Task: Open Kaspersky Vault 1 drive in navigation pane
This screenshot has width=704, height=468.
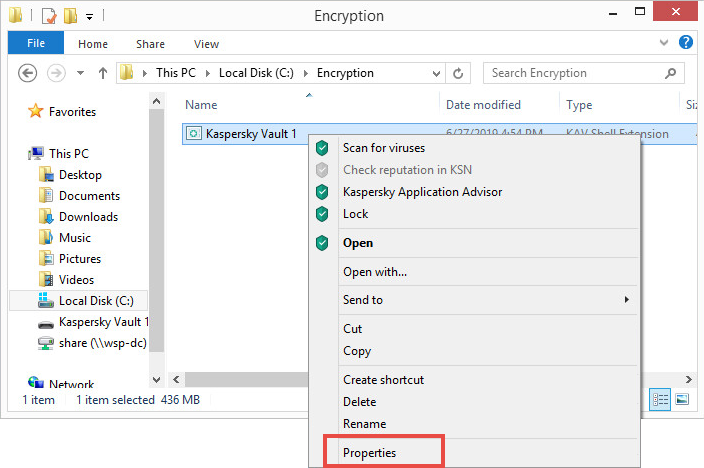Action: click(93, 322)
